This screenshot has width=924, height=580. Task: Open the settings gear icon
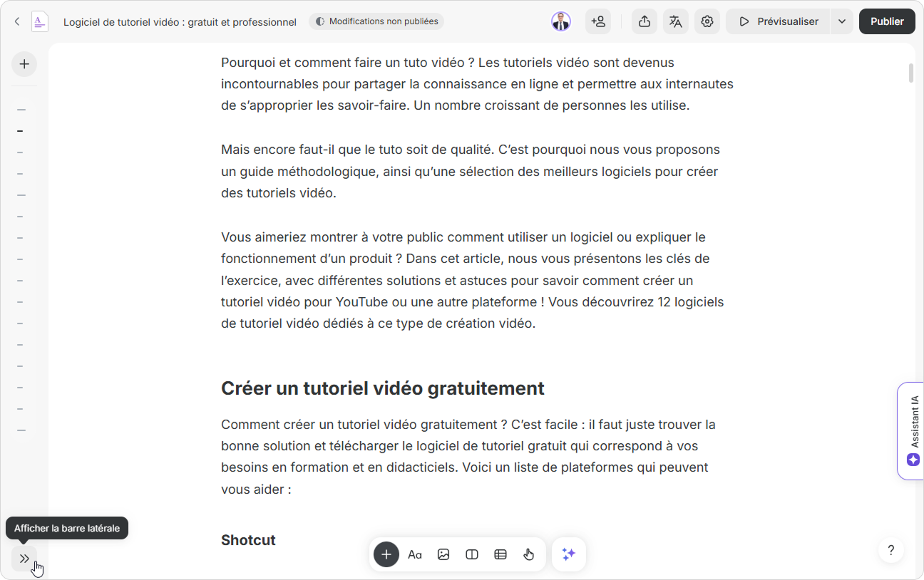click(x=707, y=21)
